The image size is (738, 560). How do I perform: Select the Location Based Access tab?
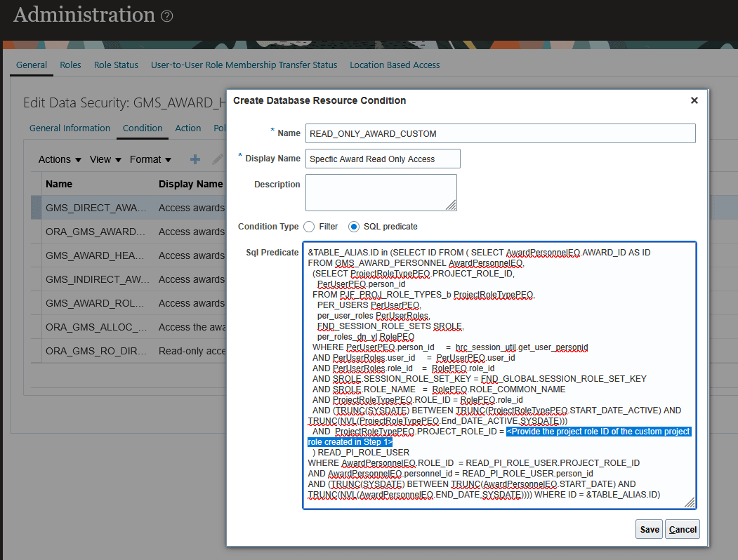[395, 64]
